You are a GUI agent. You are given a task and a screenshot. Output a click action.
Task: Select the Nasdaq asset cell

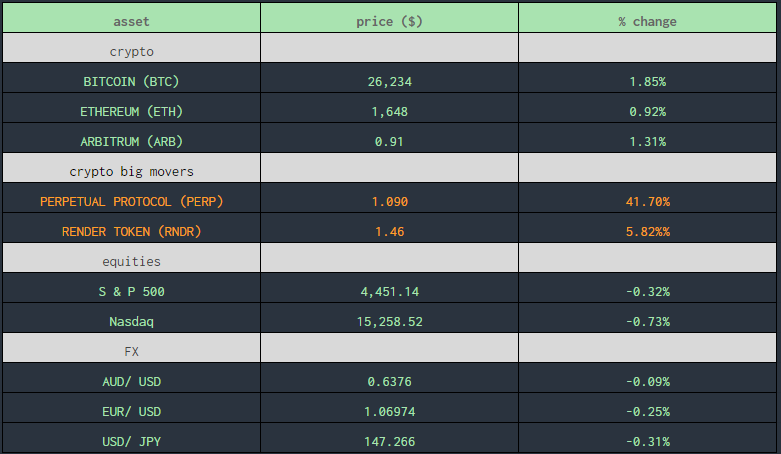pos(131,318)
